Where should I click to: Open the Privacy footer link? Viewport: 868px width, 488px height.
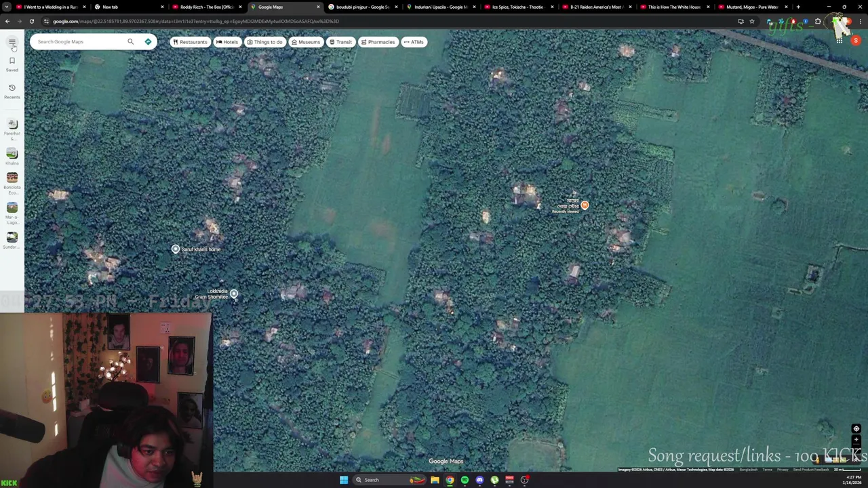pyautogui.click(x=783, y=470)
